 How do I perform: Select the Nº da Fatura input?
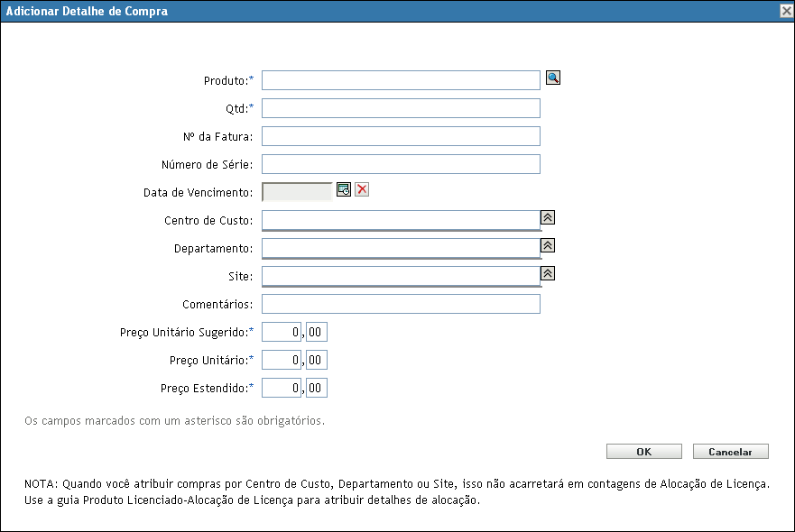pos(401,136)
